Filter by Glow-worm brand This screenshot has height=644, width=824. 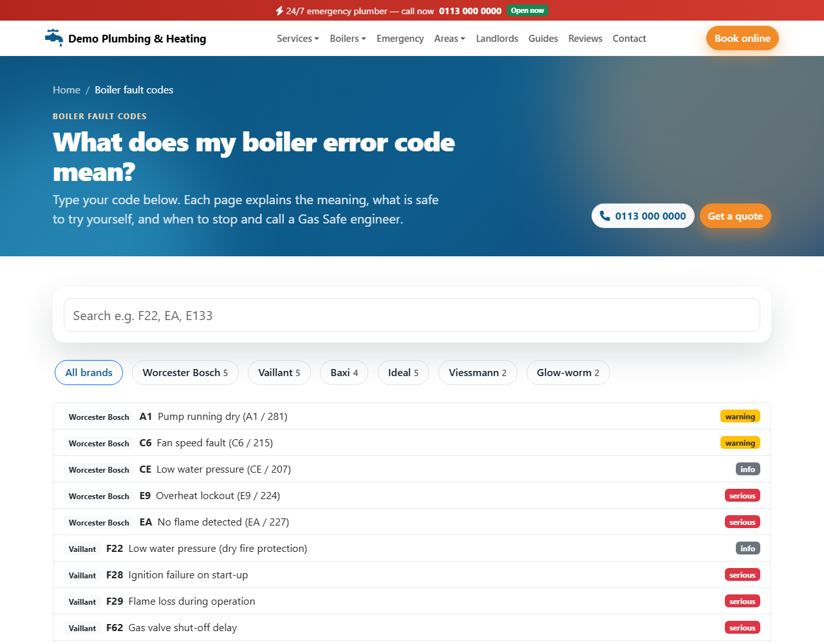(568, 372)
